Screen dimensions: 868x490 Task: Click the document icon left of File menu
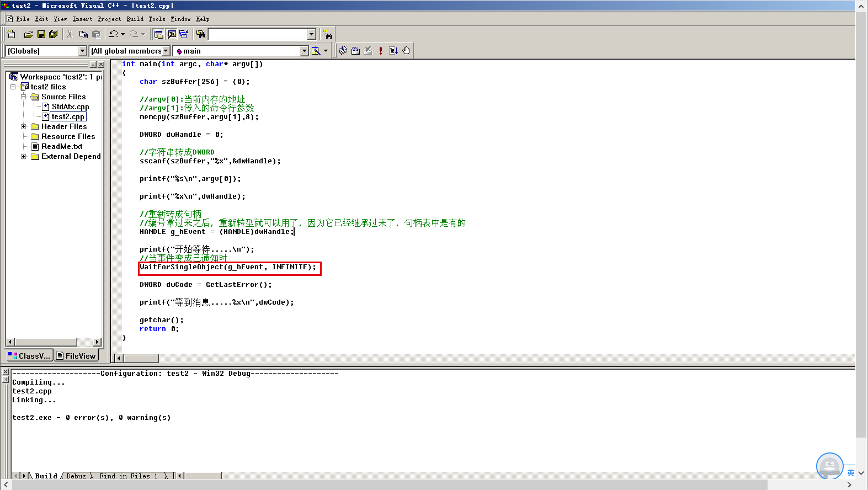tap(10, 19)
